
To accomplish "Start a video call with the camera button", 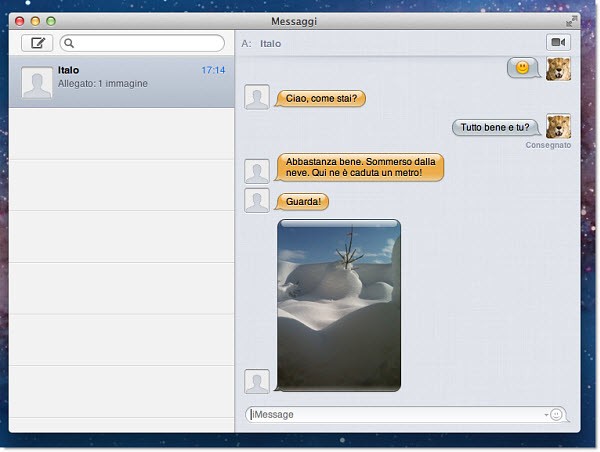I will pos(558,42).
